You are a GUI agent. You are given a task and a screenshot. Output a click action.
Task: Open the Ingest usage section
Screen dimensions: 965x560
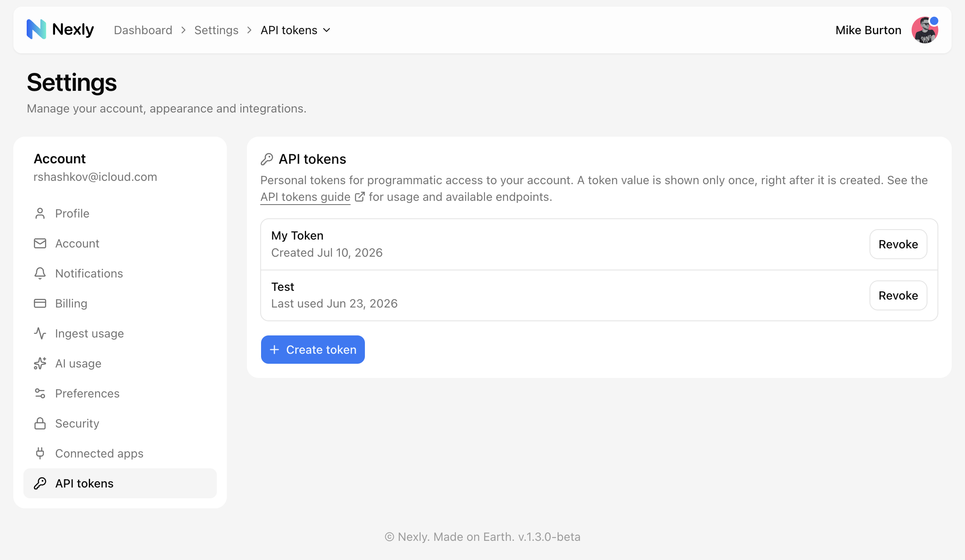pyautogui.click(x=120, y=333)
